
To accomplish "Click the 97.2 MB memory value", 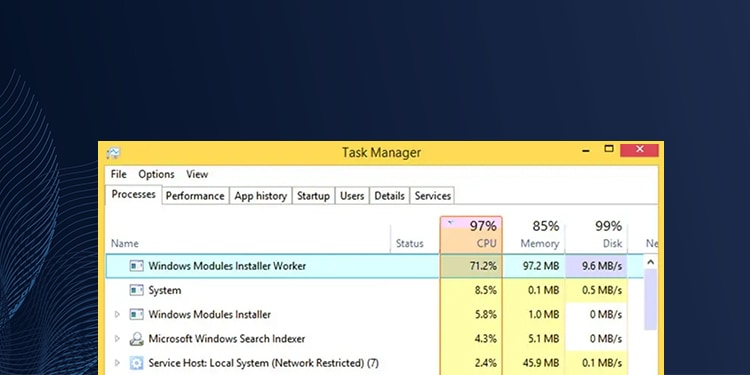I will click(541, 266).
